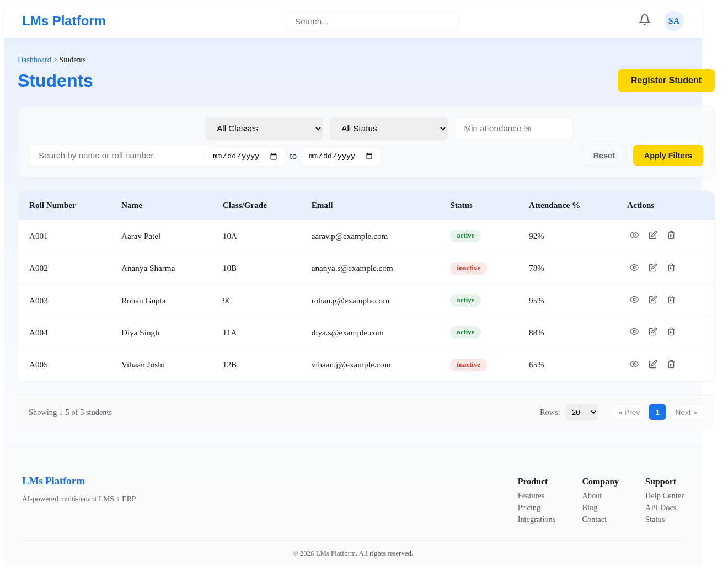Delete student Aarav Patel
The height and width of the screenshot is (571, 728).
pyautogui.click(x=671, y=236)
